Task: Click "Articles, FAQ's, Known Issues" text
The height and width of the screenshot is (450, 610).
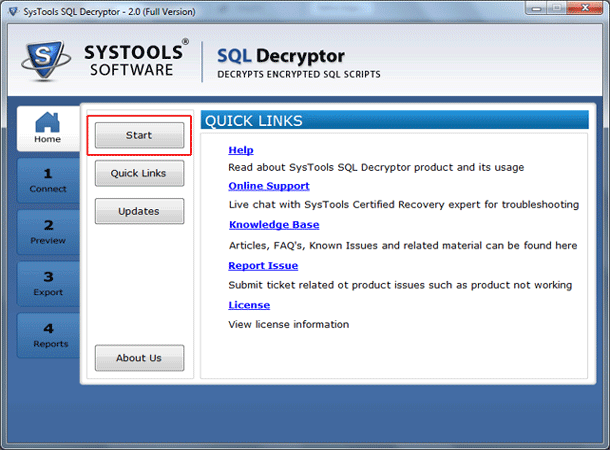Action: click(x=403, y=245)
